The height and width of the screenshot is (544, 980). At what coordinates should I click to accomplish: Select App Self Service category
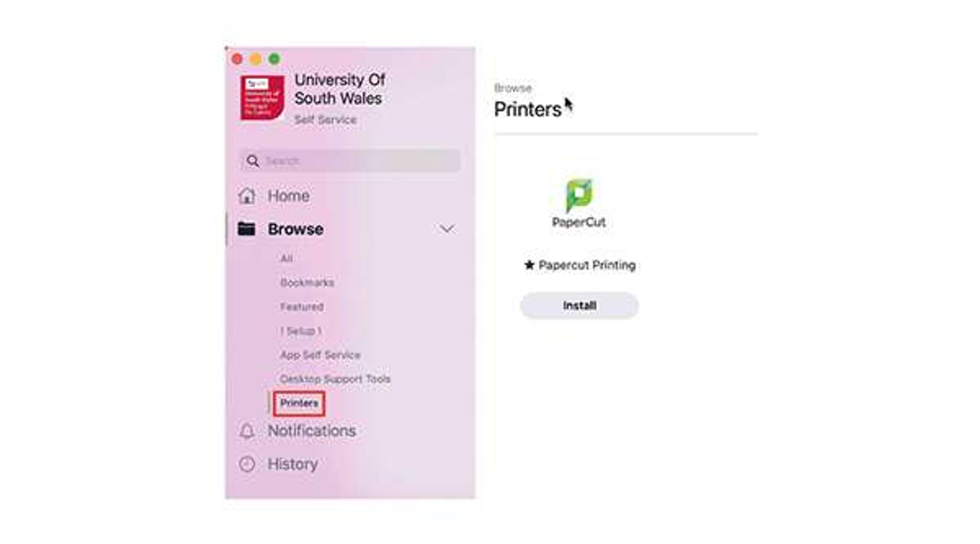coord(320,355)
